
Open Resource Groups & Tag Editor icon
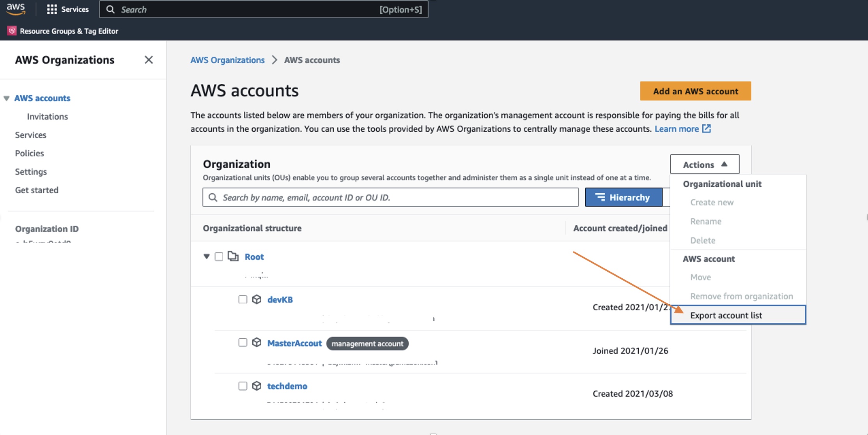[x=12, y=31]
